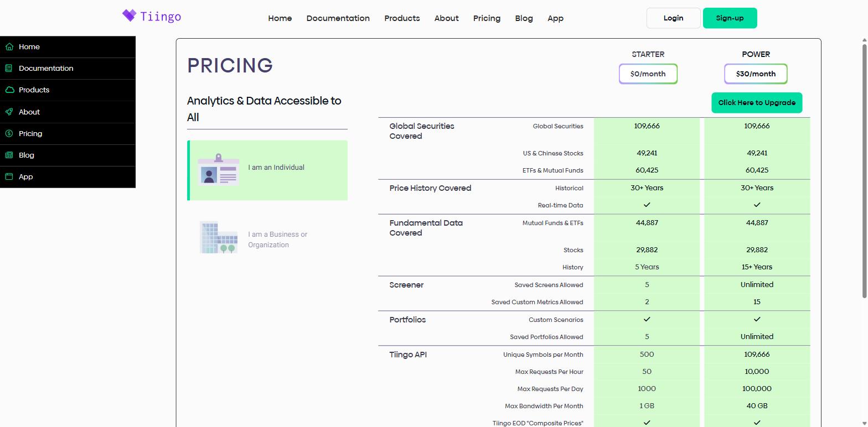
Task: Go to Home text in the sidebar
Action: tap(29, 47)
